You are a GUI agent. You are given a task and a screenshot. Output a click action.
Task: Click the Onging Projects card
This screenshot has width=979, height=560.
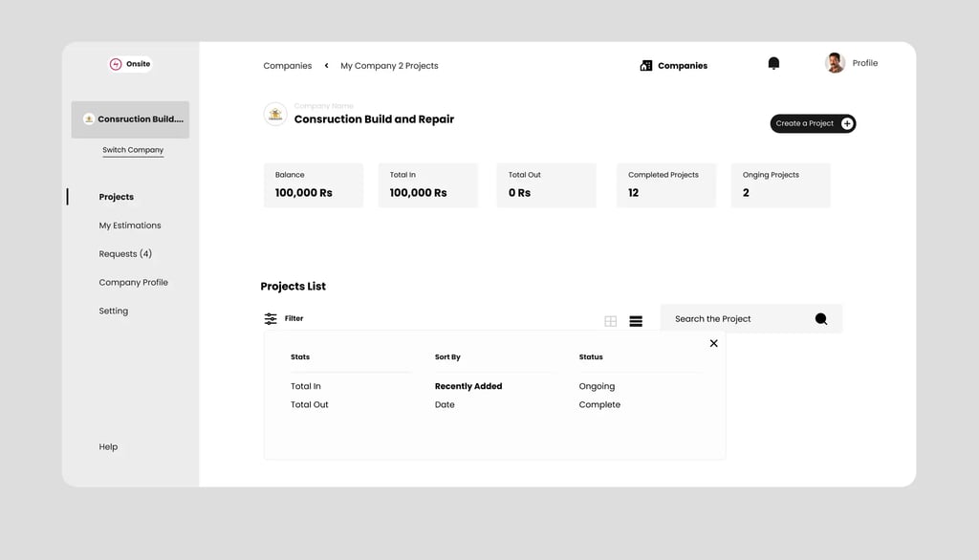click(780, 184)
